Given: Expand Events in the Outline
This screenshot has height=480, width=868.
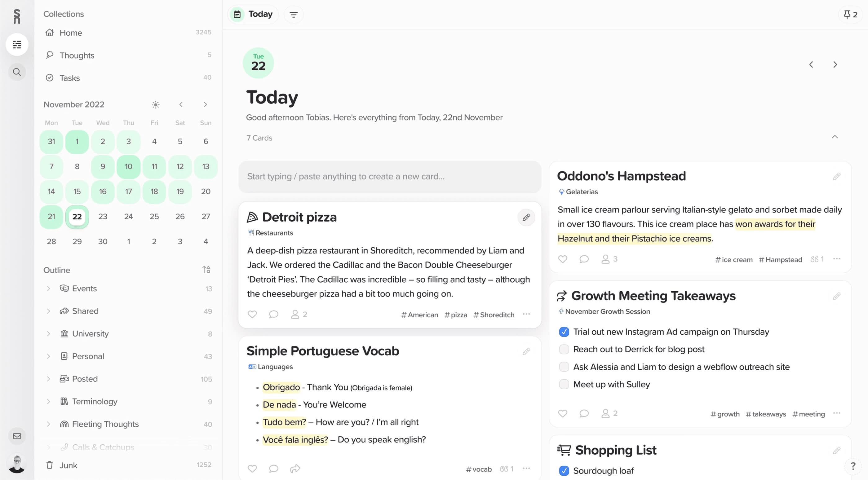Looking at the screenshot, I should coord(49,288).
